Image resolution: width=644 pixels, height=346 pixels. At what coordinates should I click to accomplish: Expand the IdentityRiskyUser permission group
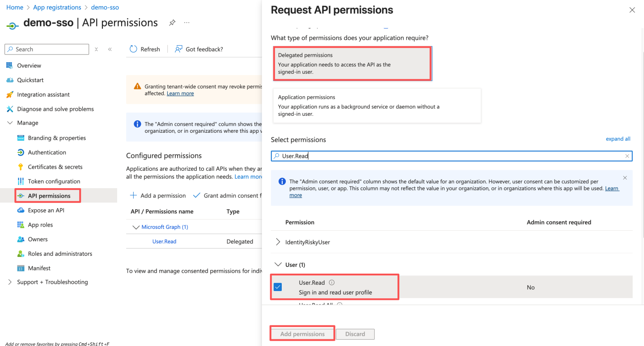pyautogui.click(x=278, y=242)
